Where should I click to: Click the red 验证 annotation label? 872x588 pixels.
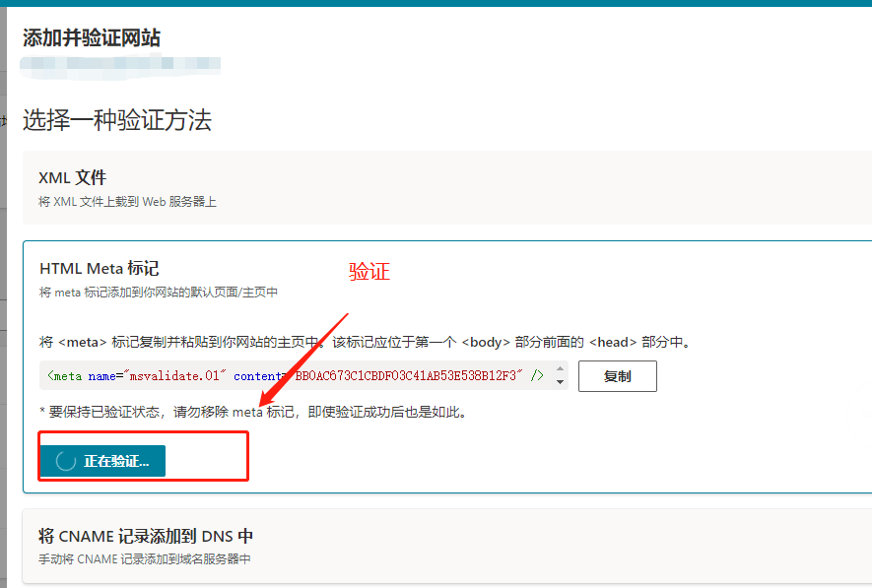coord(369,272)
